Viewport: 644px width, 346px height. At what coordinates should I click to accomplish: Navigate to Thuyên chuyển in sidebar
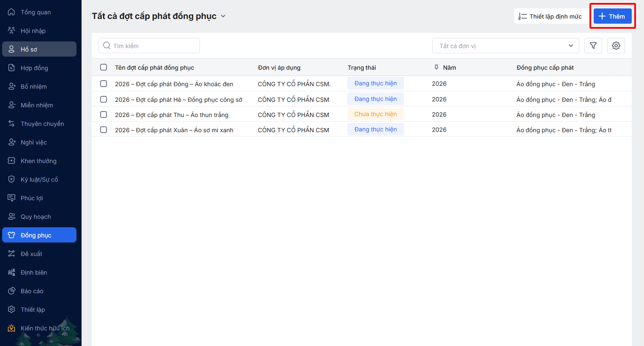pos(42,124)
